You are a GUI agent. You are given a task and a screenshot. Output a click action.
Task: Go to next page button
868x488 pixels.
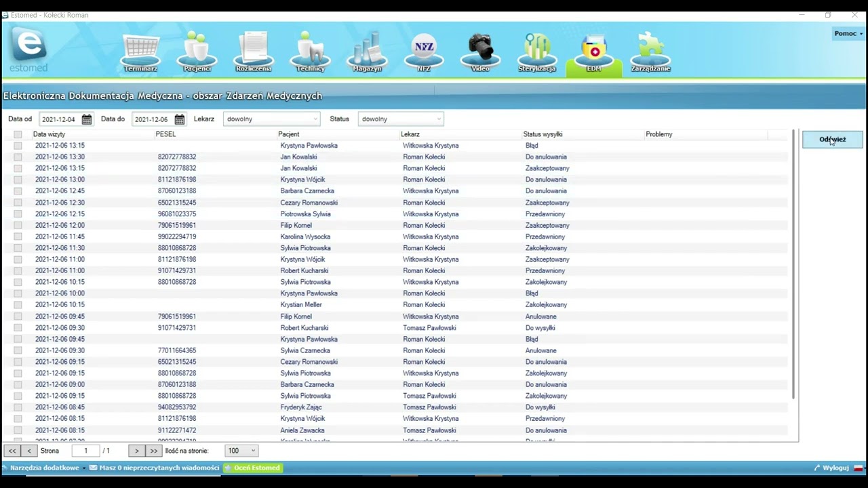(136, 451)
